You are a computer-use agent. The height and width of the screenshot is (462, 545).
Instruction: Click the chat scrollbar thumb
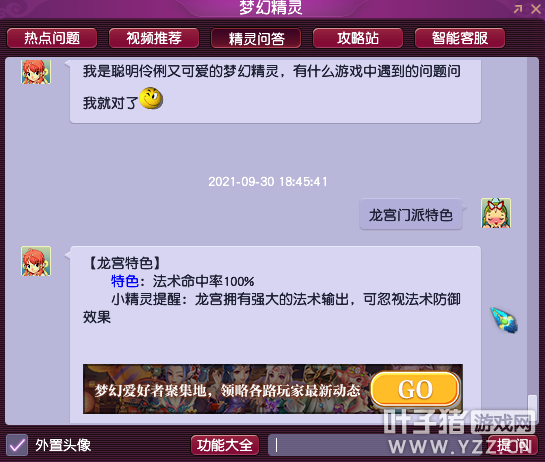coord(532,409)
